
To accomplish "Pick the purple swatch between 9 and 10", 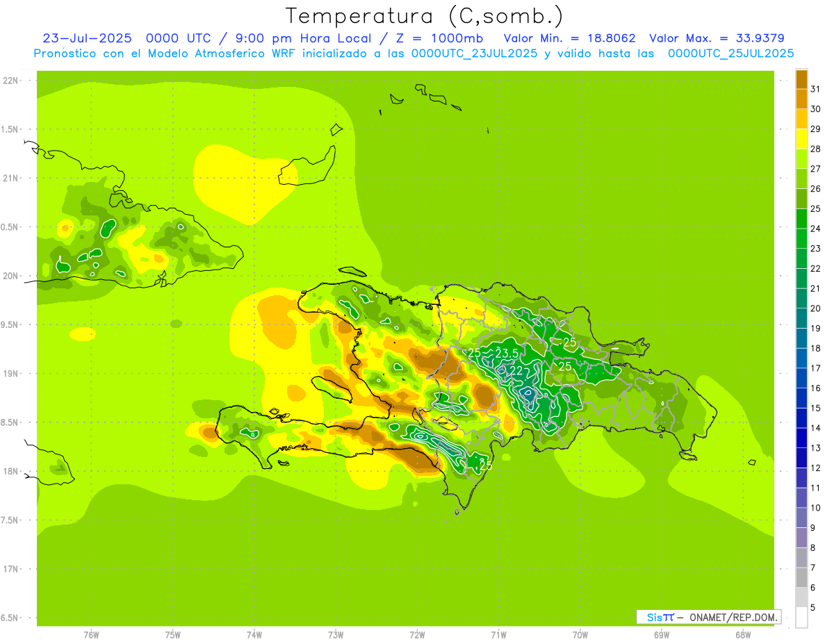I will tap(801, 518).
